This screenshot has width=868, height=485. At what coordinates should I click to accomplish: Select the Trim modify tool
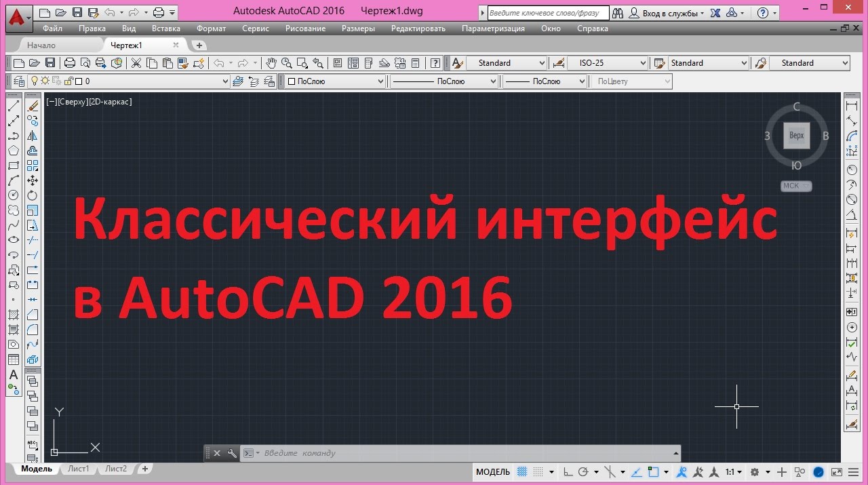(33, 240)
